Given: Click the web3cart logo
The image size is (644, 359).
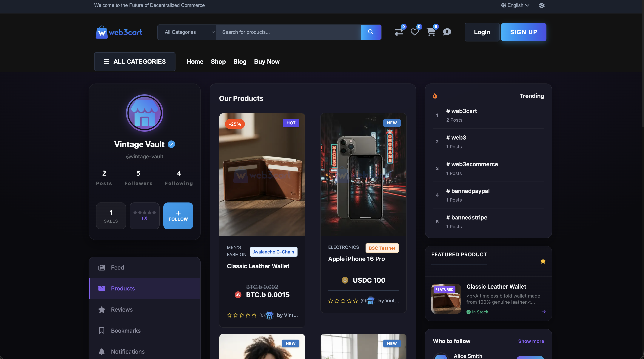Looking at the screenshot, I should click(119, 32).
